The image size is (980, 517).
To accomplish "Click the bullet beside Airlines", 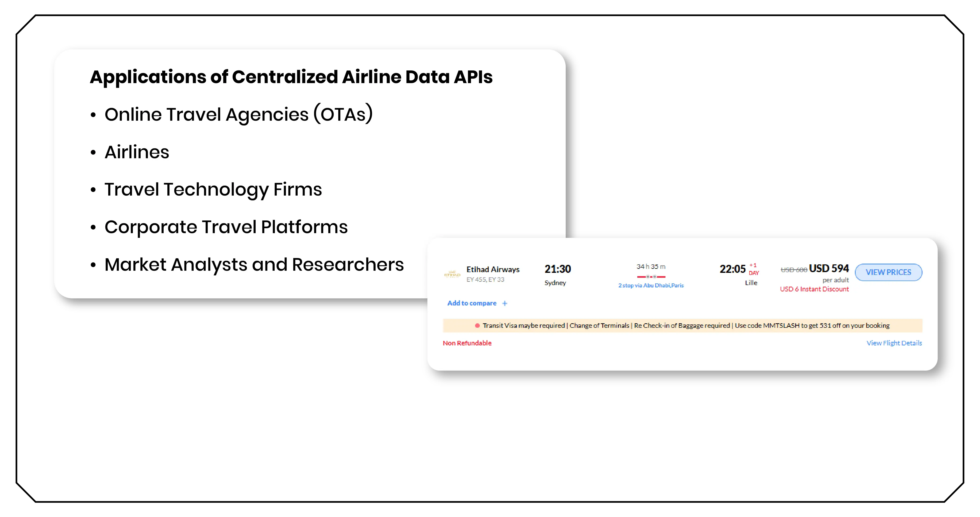I will coord(93,152).
